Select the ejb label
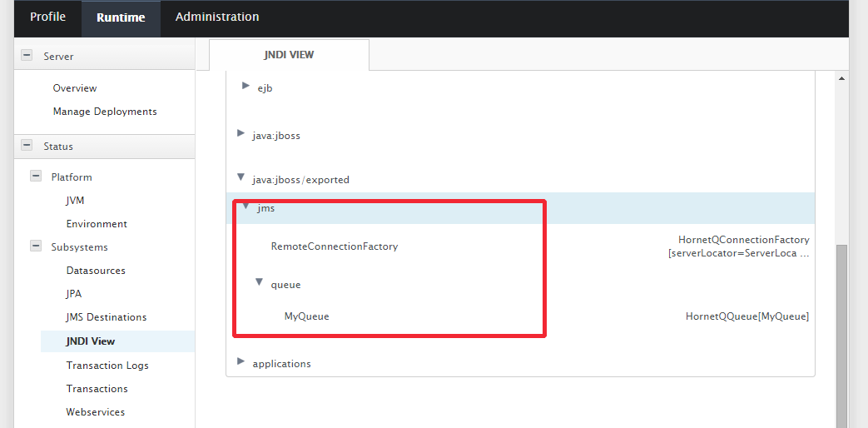Image resolution: width=868 pixels, height=428 pixels. coord(265,88)
